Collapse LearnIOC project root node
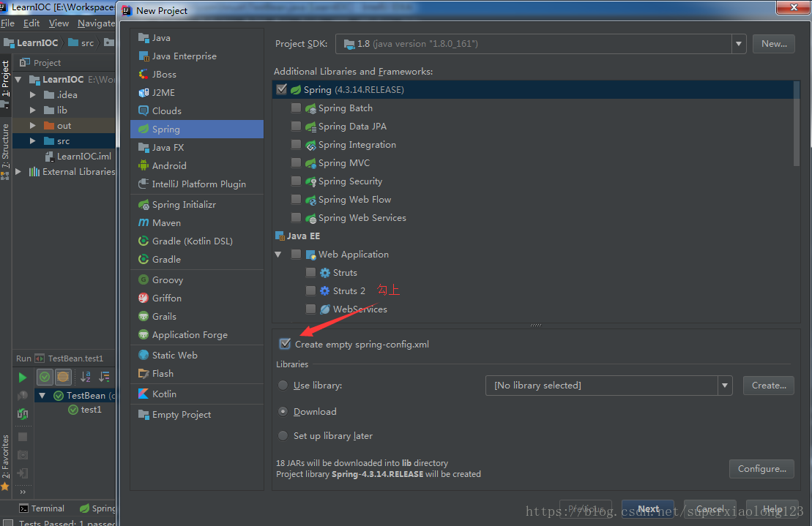Viewport: 812px width, 526px height. [x=18, y=79]
